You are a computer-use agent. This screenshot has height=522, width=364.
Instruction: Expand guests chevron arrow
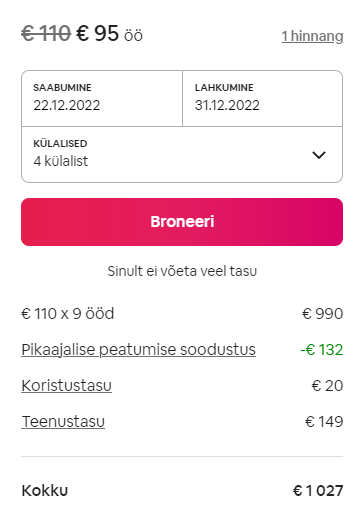coord(319,155)
